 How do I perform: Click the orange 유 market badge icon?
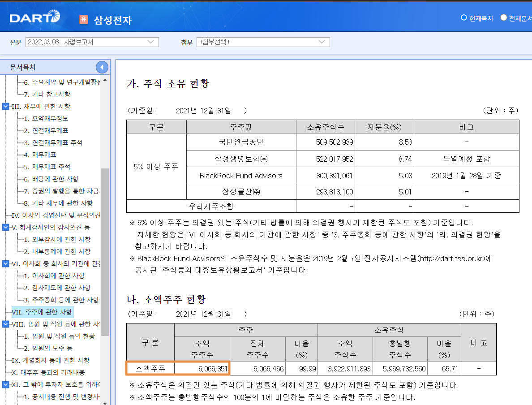[83, 19]
